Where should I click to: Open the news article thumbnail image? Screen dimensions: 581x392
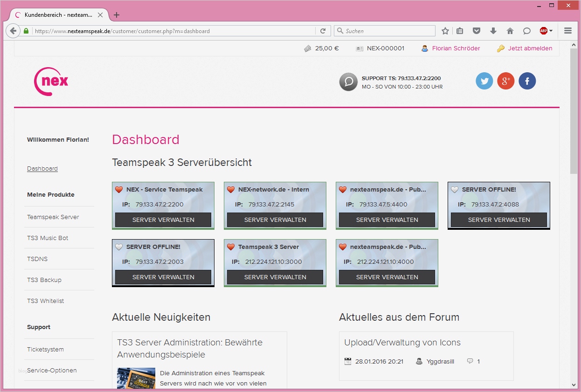(136, 378)
